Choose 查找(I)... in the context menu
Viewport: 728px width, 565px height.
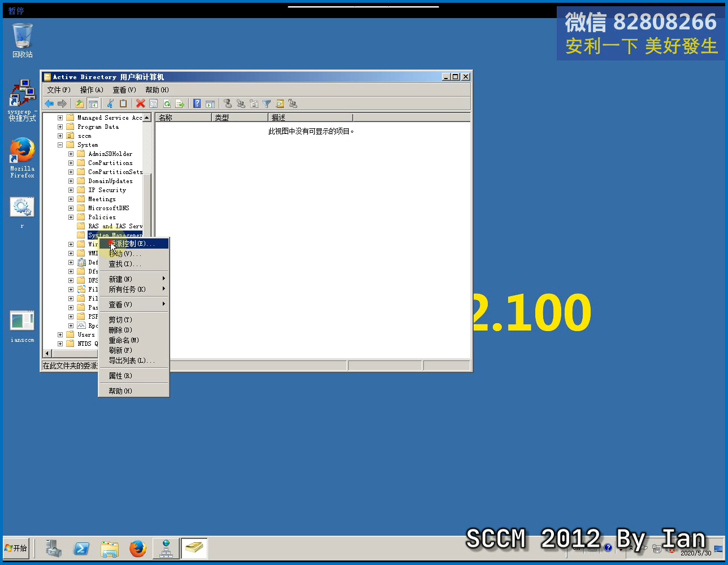[x=134, y=264]
